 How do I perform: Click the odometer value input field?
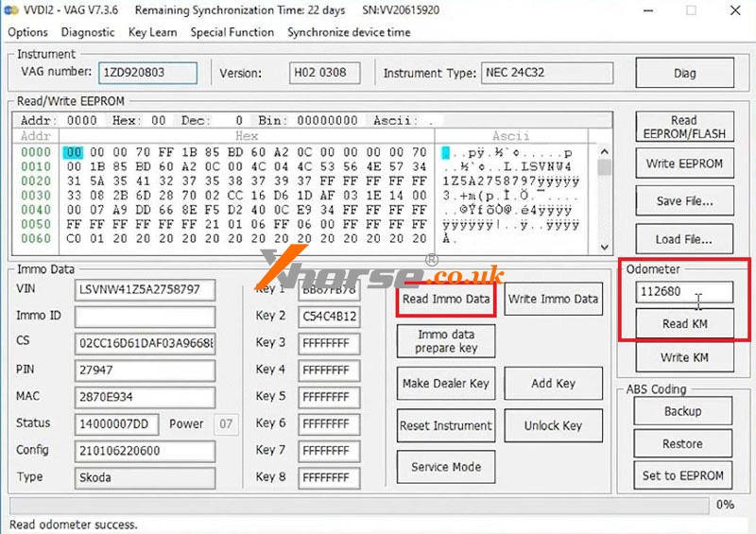683,292
